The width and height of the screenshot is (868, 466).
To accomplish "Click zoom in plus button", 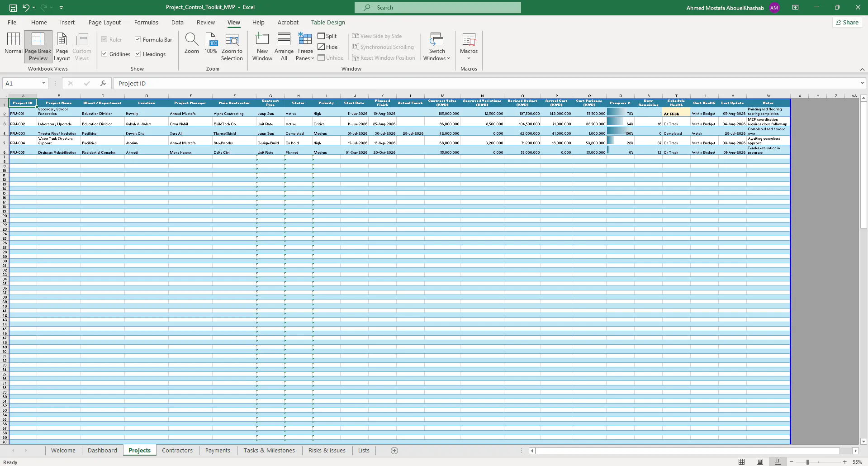I will [844, 462].
